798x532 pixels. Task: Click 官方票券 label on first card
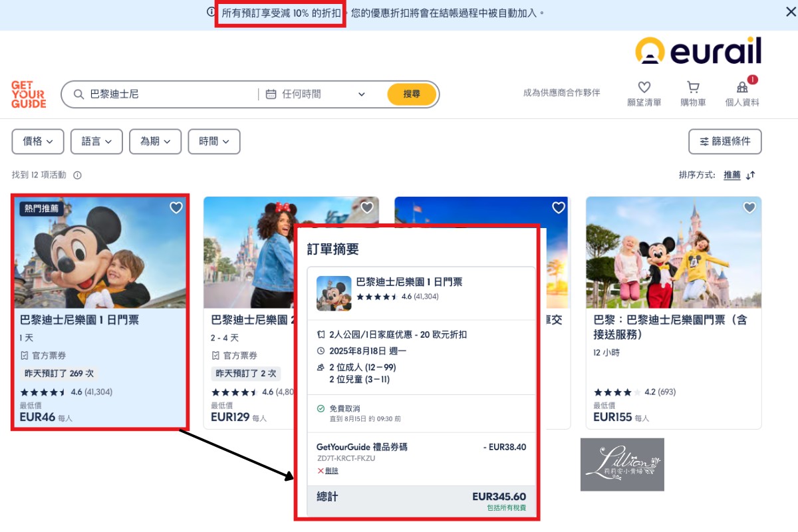point(49,356)
